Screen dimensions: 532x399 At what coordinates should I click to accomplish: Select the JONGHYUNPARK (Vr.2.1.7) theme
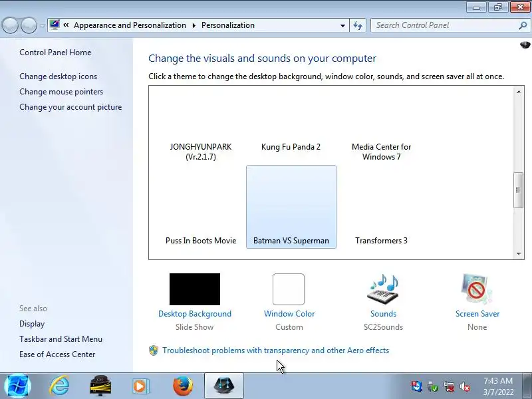[x=201, y=152]
